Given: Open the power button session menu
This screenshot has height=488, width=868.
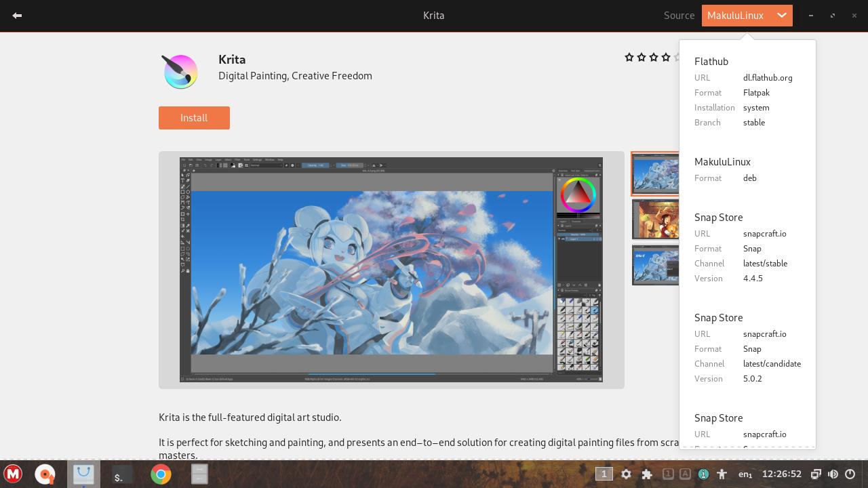Looking at the screenshot, I should click(850, 474).
